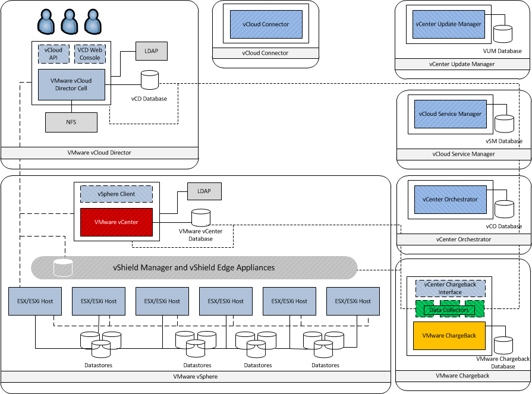Select the "vCenter Update Manager" gray caption bar
The height and width of the screenshot is (394, 532).
coord(462,64)
